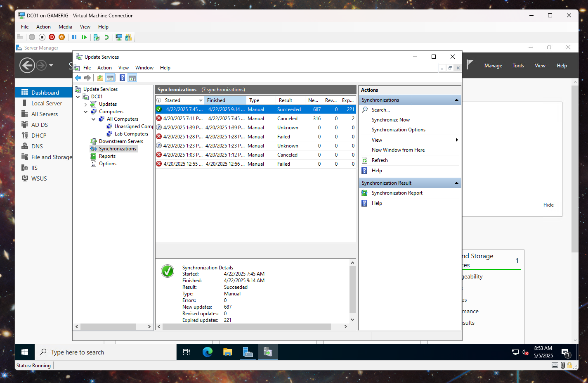Open the Windows Start menu in the VM
Image resolution: width=588 pixels, height=383 pixels.
click(25, 352)
